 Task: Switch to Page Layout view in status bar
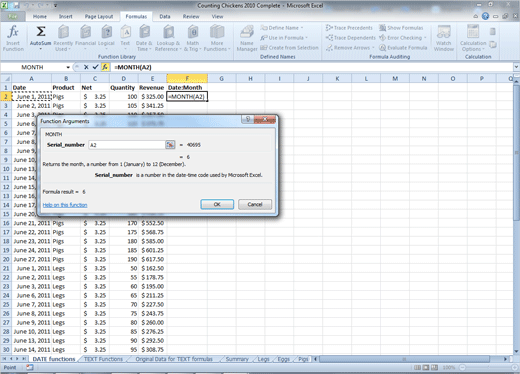[x=426, y=367]
